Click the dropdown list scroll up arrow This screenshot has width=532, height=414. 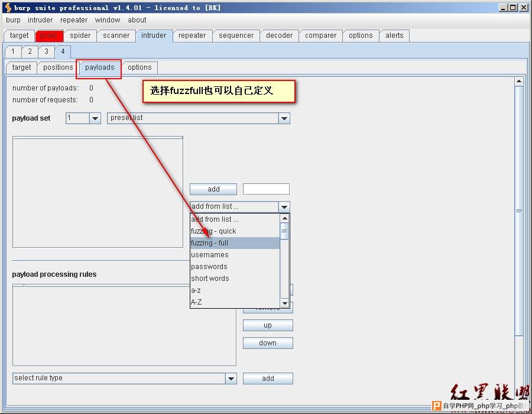point(285,218)
